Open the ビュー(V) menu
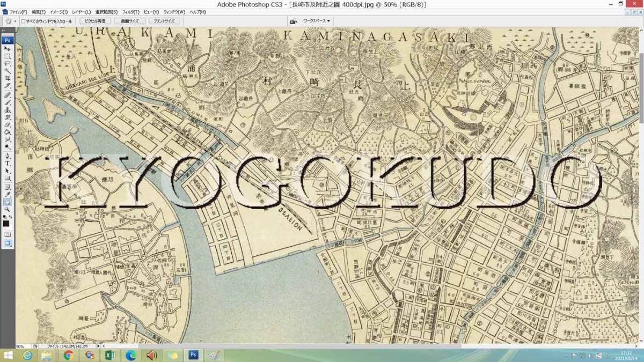Screen dimensions: 644x362 point(151,12)
